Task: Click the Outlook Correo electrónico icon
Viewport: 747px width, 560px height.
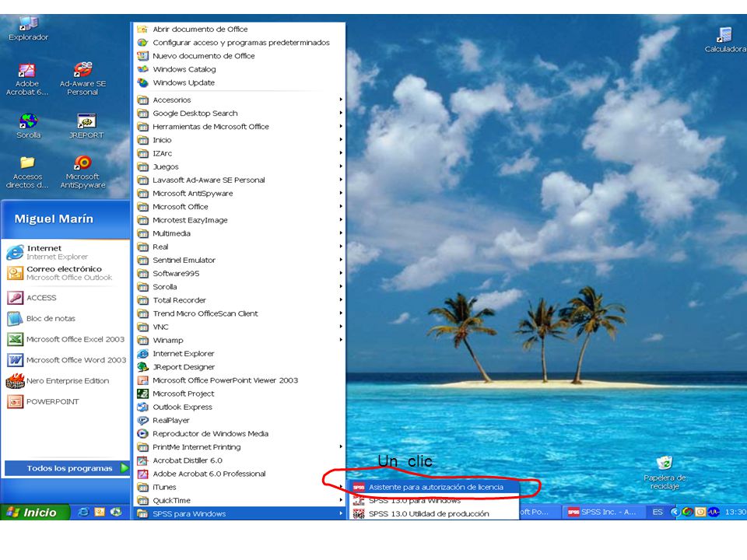Action: pyautogui.click(x=16, y=273)
